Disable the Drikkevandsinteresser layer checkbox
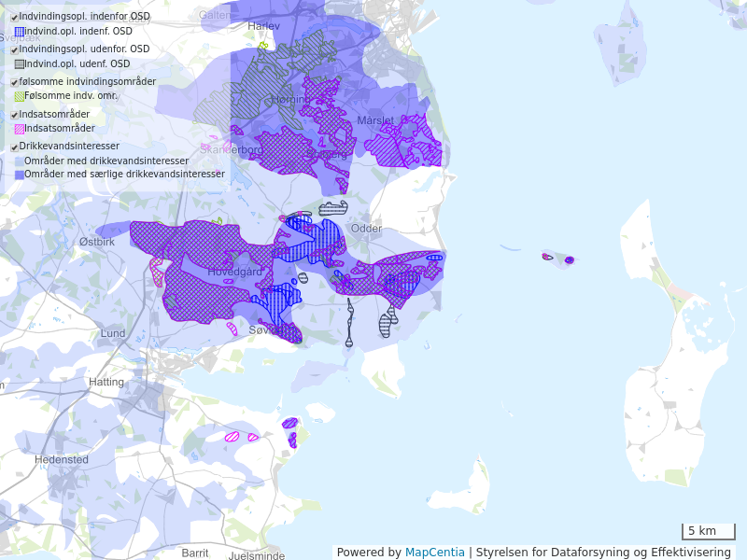 14,147
